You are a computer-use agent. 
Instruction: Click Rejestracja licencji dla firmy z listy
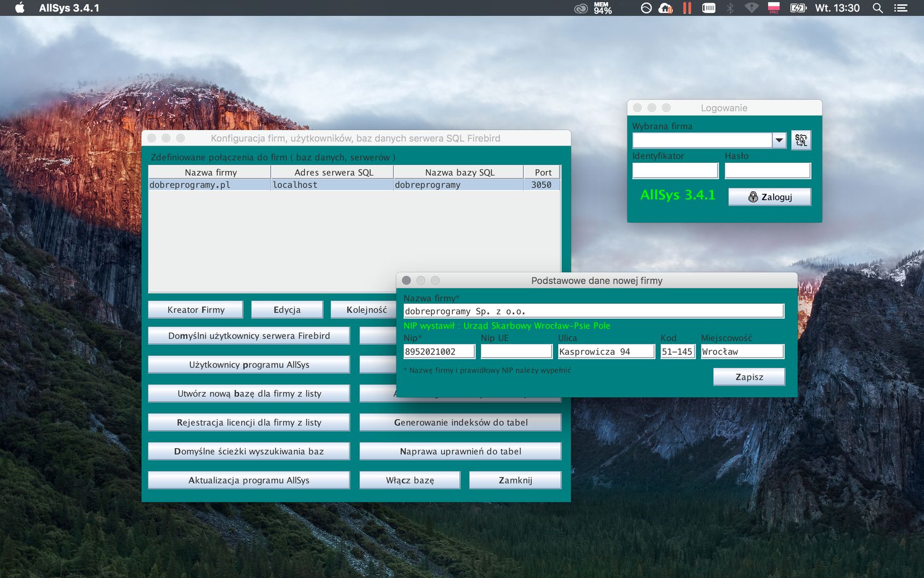[x=249, y=423]
